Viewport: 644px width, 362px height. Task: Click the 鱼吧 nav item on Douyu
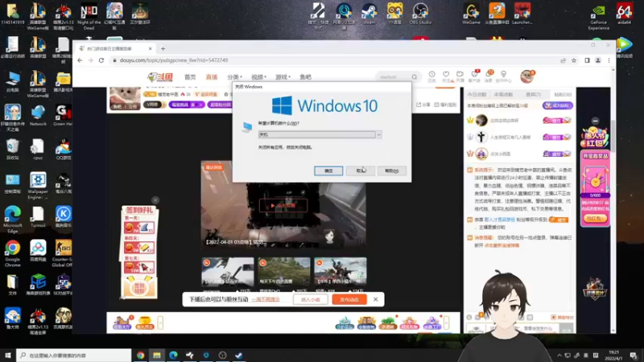click(x=306, y=76)
